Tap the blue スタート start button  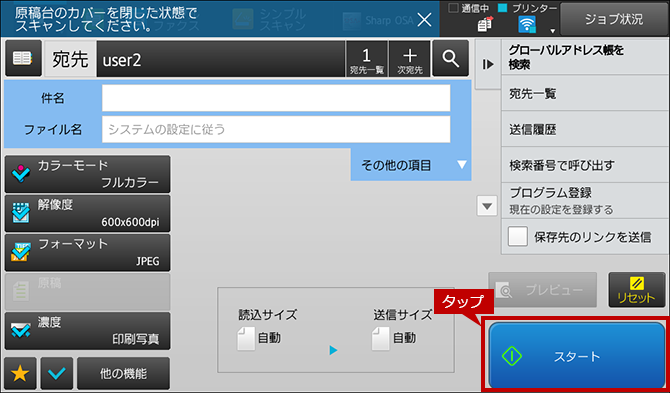click(576, 356)
